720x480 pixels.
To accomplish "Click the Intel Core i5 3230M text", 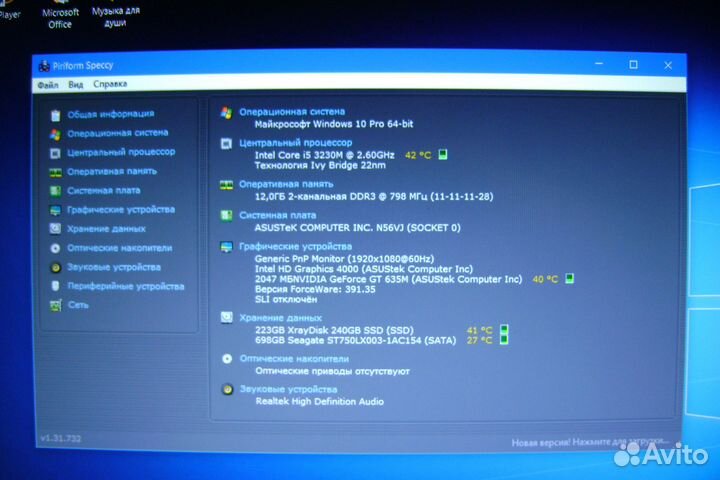I will [324, 155].
